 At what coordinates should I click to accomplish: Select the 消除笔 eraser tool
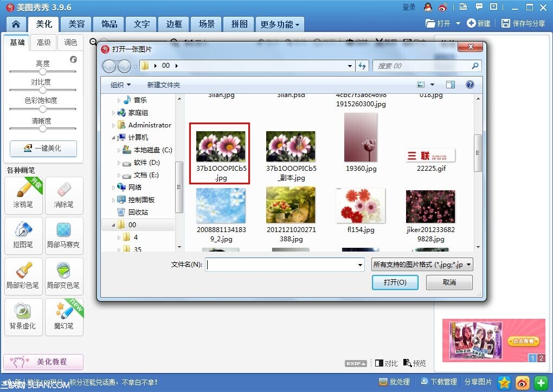click(64, 196)
